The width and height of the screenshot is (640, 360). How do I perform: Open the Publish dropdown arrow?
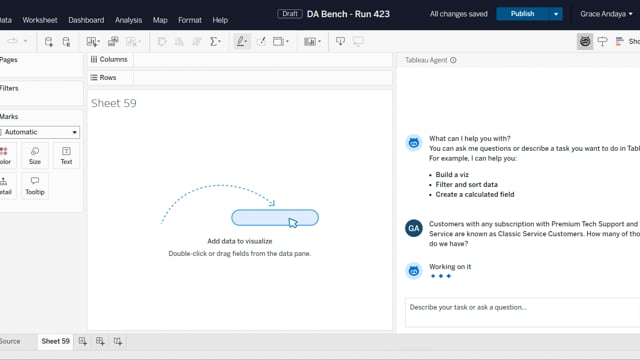(x=556, y=14)
